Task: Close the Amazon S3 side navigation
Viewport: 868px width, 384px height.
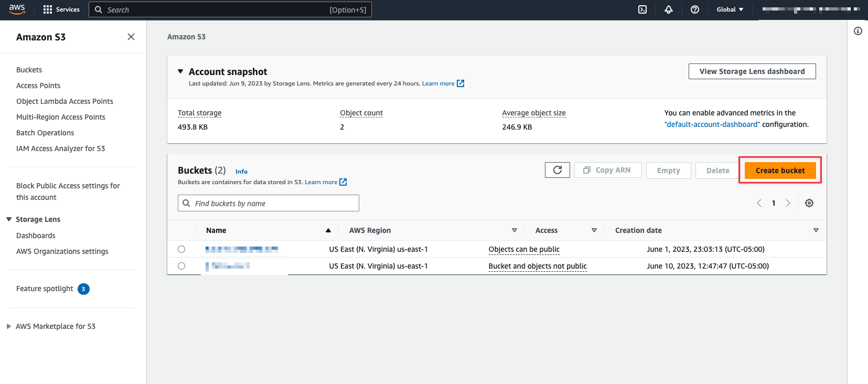Action: [x=131, y=37]
